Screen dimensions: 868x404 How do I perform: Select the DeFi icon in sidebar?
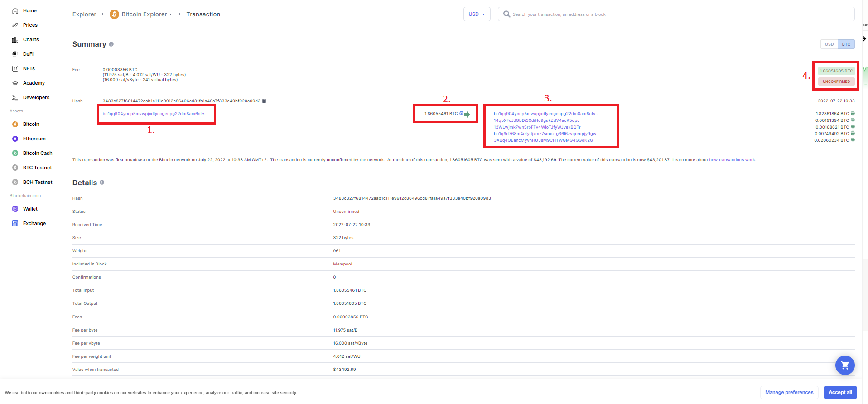pyautogui.click(x=15, y=54)
